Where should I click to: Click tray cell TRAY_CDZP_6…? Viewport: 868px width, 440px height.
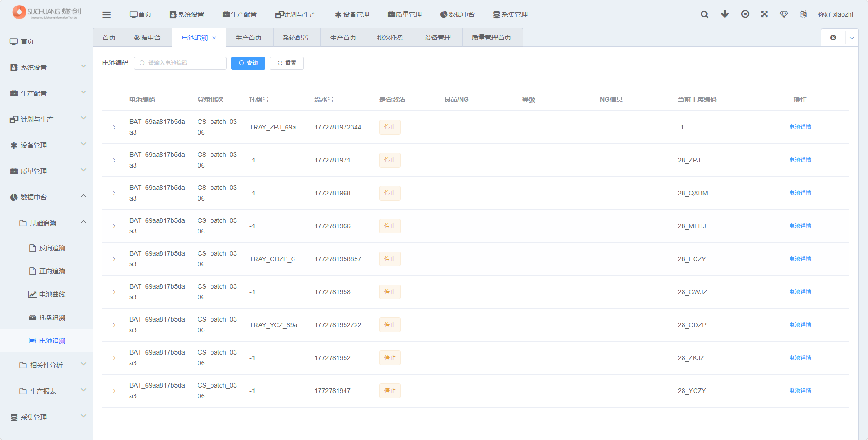[x=275, y=259]
